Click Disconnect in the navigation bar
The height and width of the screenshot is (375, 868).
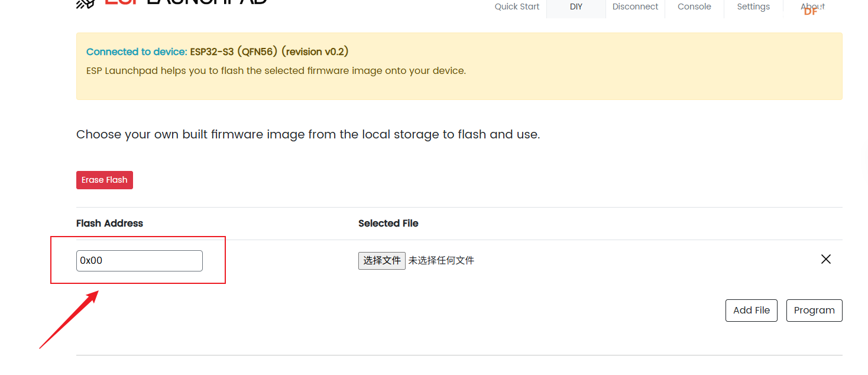(x=635, y=7)
